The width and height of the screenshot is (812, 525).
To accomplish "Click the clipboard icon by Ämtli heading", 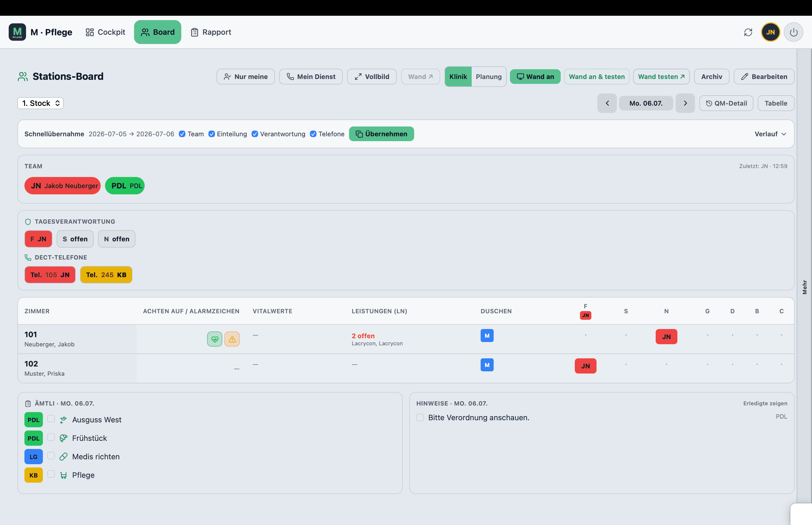I will (x=28, y=404).
